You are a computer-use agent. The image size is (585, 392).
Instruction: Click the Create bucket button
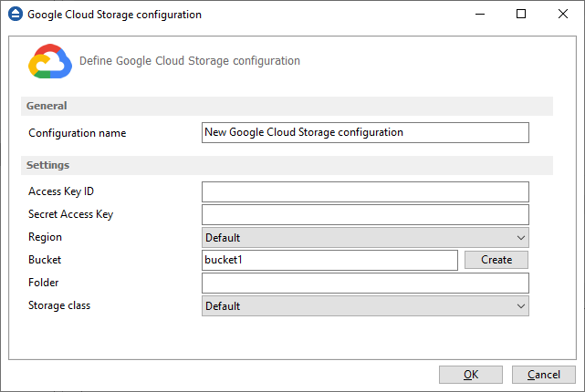click(x=496, y=260)
